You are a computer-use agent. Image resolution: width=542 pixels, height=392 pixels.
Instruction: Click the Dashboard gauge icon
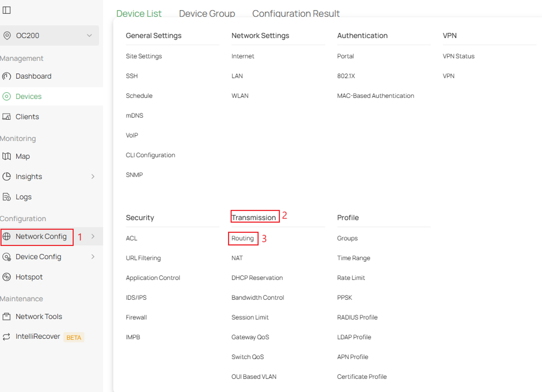(7, 76)
